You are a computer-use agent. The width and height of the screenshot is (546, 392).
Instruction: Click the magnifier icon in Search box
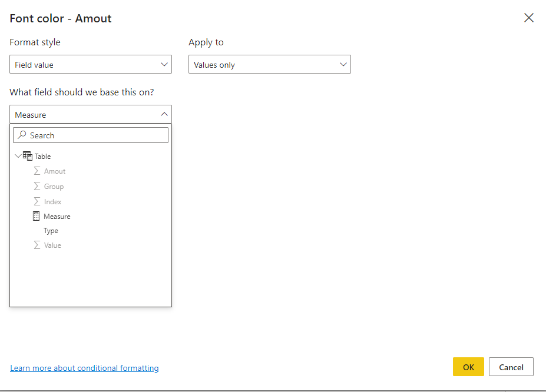pyautogui.click(x=22, y=135)
